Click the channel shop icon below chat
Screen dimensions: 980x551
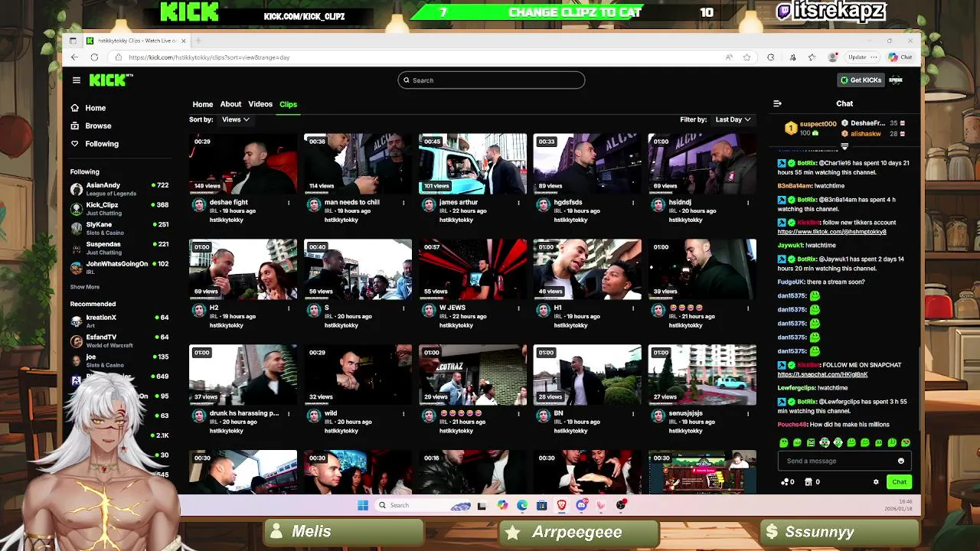click(x=808, y=482)
